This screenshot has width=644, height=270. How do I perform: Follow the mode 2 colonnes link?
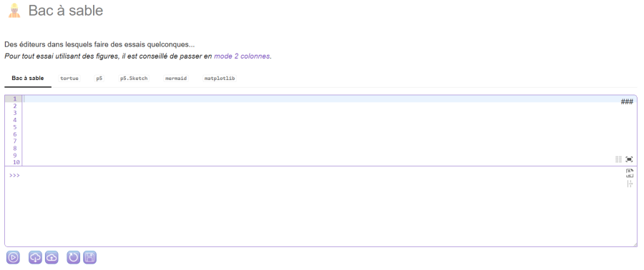tap(242, 56)
